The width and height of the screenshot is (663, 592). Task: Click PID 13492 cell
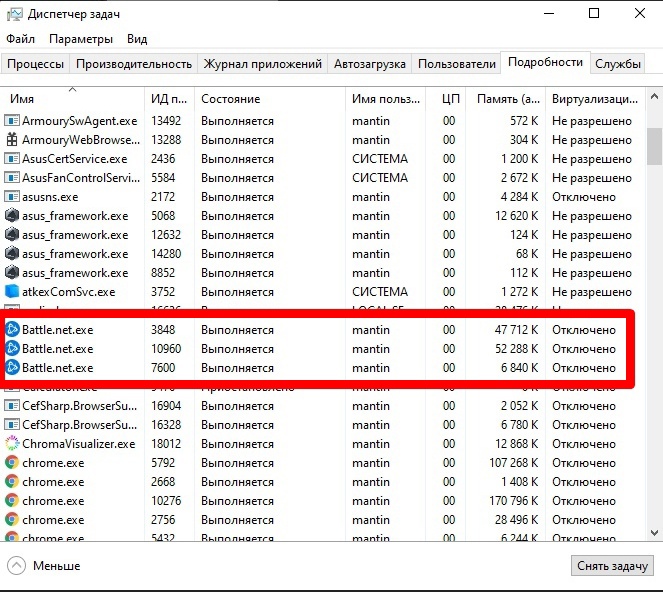coord(166,121)
